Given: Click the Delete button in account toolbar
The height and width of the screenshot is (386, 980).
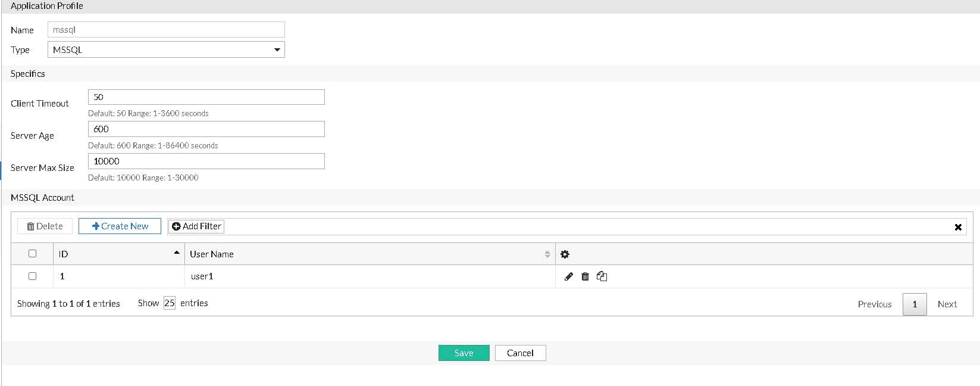Looking at the screenshot, I should 45,226.
